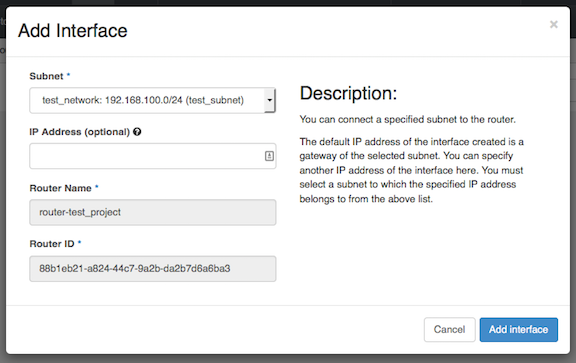Click the Router Name label

point(60,188)
